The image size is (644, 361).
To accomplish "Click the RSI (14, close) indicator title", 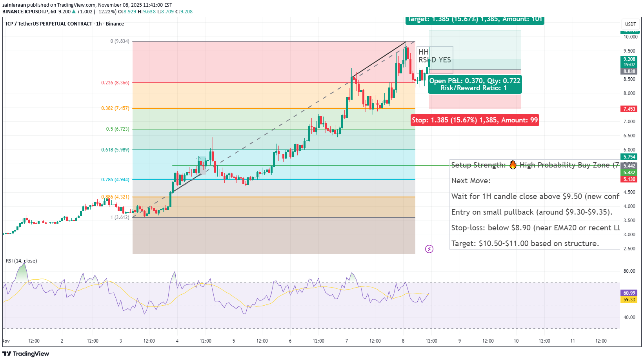I will 21,261.
